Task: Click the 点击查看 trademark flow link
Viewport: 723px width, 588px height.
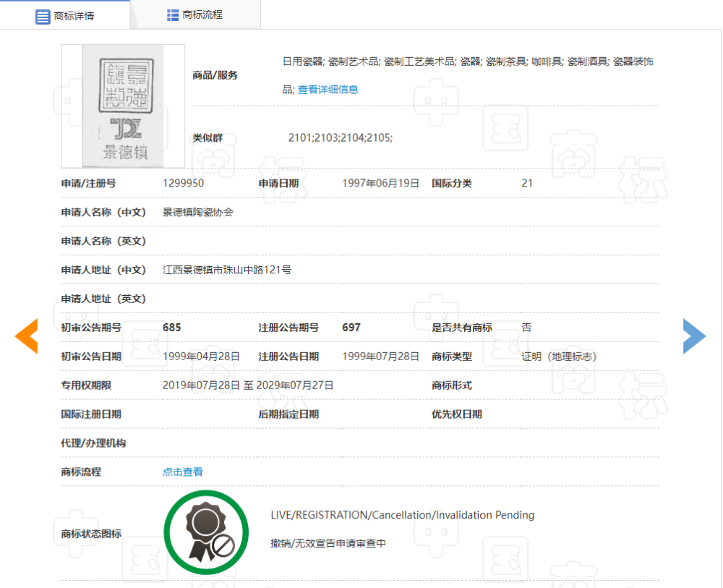Action: (x=183, y=472)
